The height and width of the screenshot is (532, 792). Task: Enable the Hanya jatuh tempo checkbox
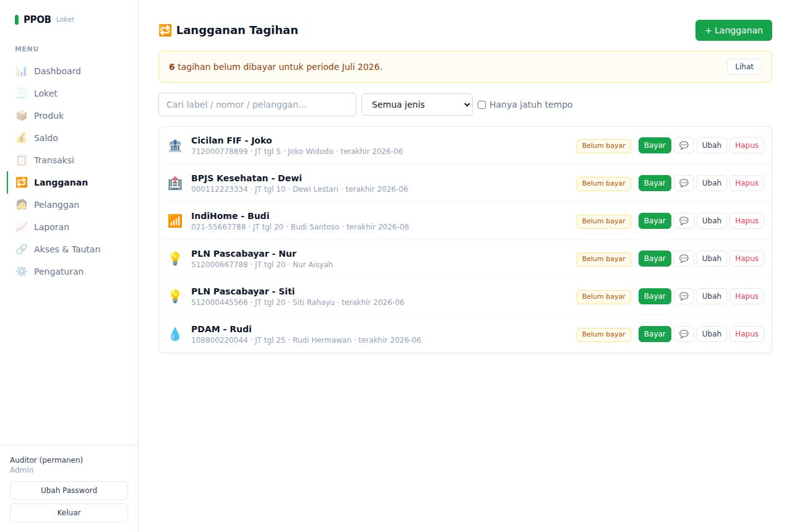pyautogui.click(x=482, y=105)
